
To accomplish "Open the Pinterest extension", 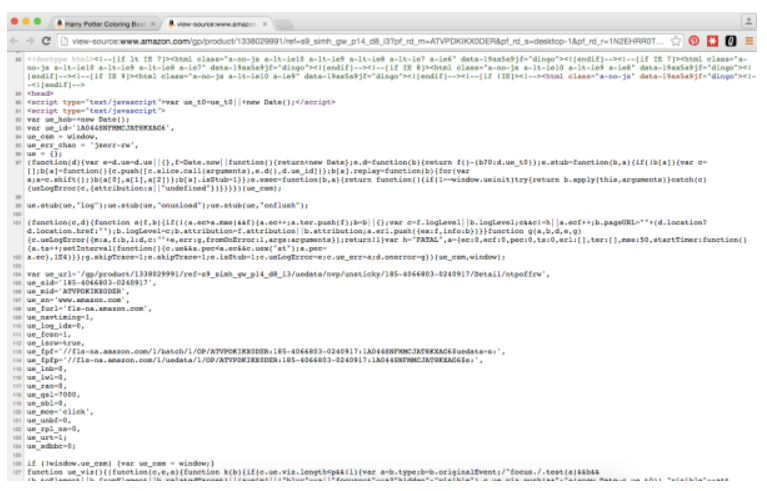I will (x=696, y=42).
